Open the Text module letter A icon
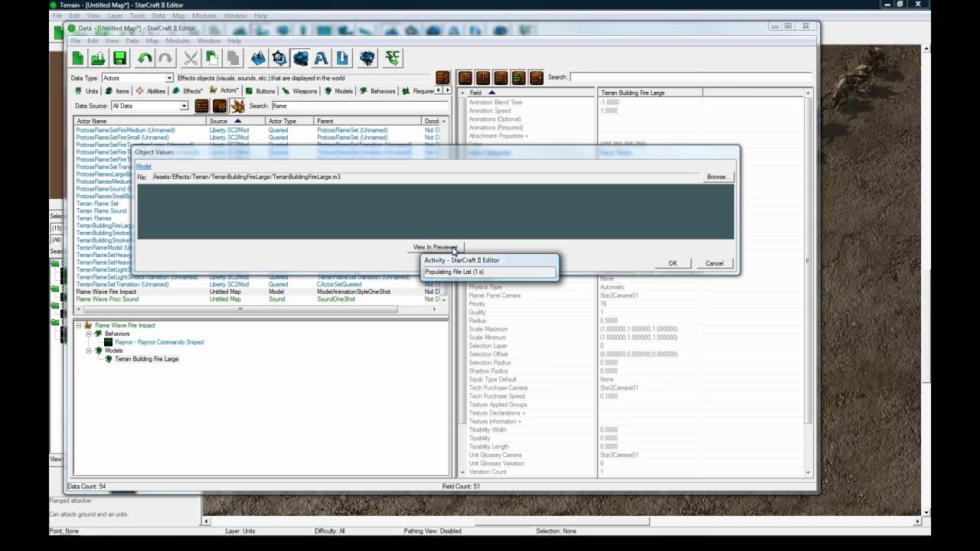 321,58
